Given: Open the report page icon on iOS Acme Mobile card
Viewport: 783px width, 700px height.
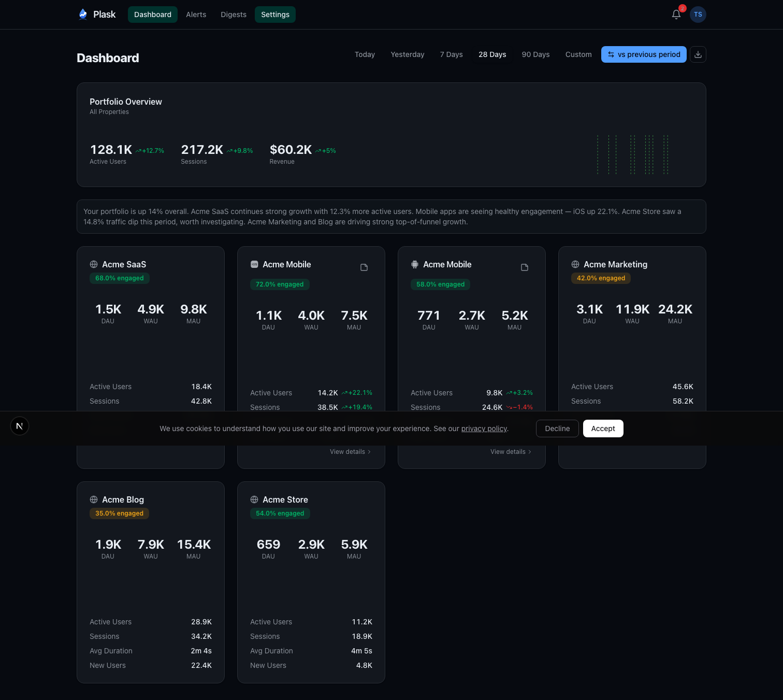Looking at the screenshot, I should [364, 267].
